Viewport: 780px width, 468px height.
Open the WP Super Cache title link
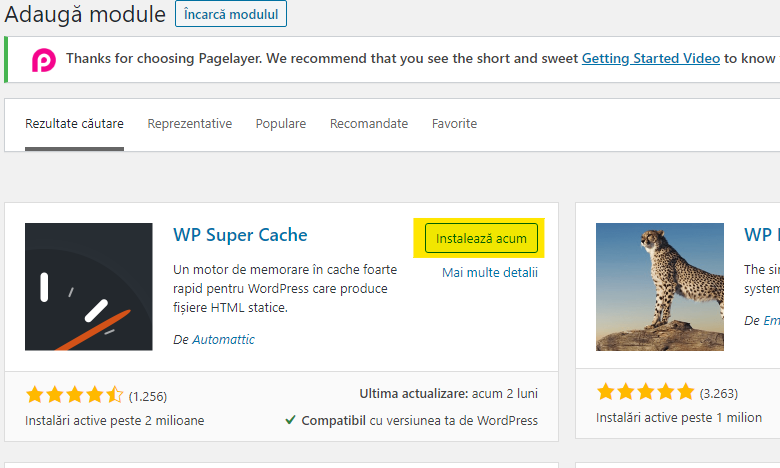click(x=240, y=235)
